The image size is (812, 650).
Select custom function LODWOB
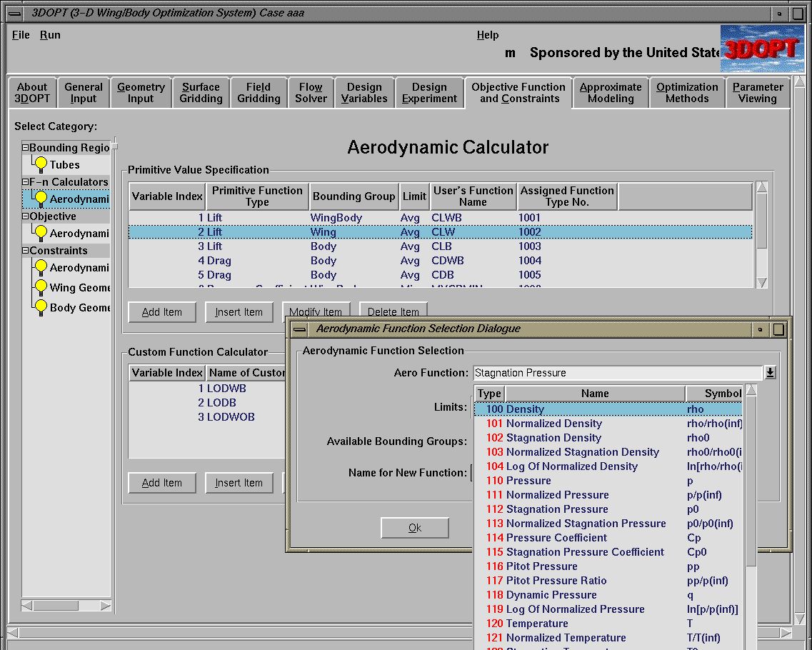coord(207,417)
